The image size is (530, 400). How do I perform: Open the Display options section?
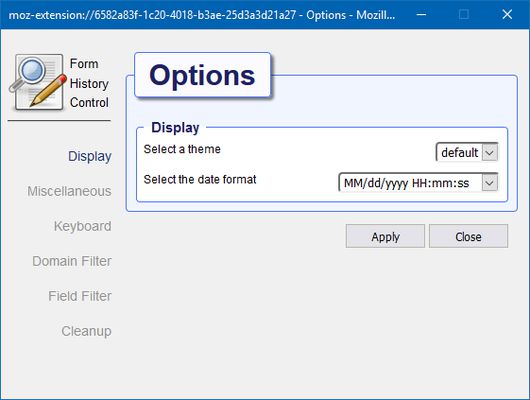[90, 156]
